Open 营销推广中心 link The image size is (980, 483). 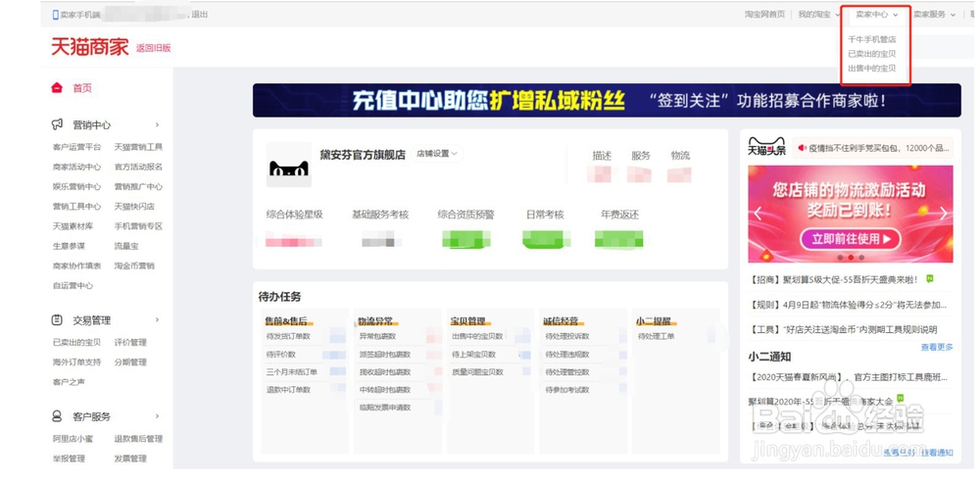point(138,187)
